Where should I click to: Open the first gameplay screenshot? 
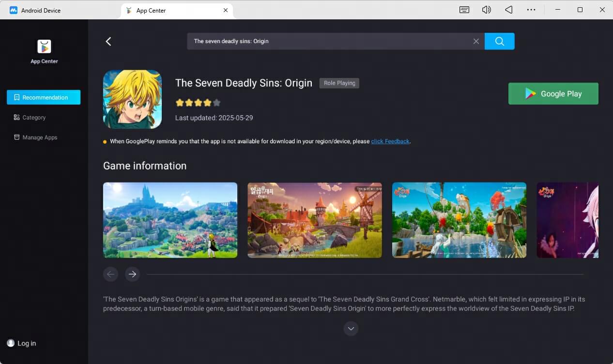point(170,220)
